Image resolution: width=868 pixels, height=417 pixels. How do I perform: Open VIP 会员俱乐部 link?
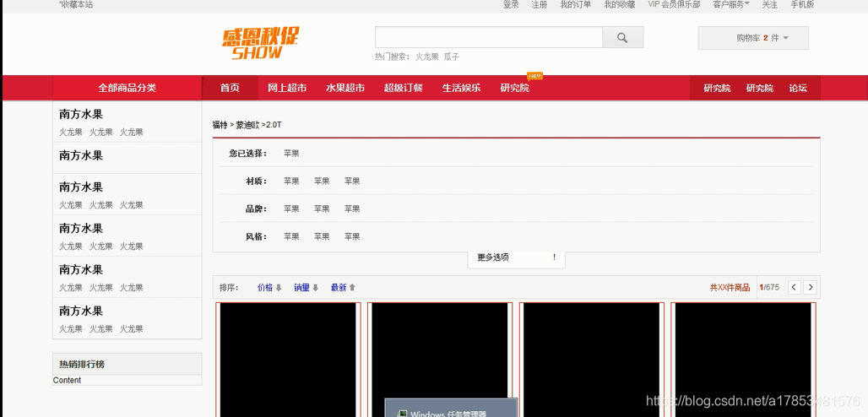point(674,4)
